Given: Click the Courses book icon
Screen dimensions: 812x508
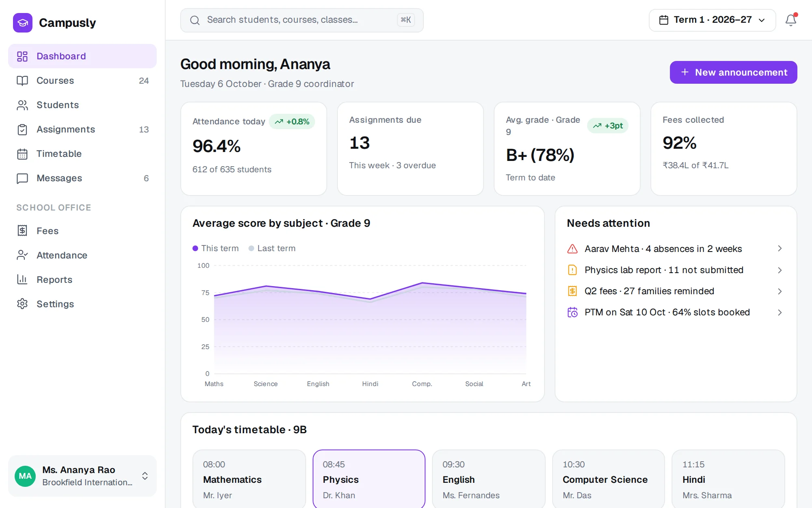Looking at the screenshot, I should point(22,80).
